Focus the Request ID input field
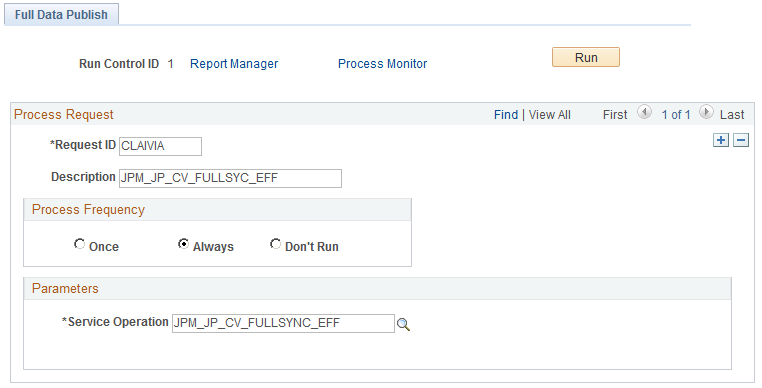This screenshot has height=388, width=762. (160, 146)
